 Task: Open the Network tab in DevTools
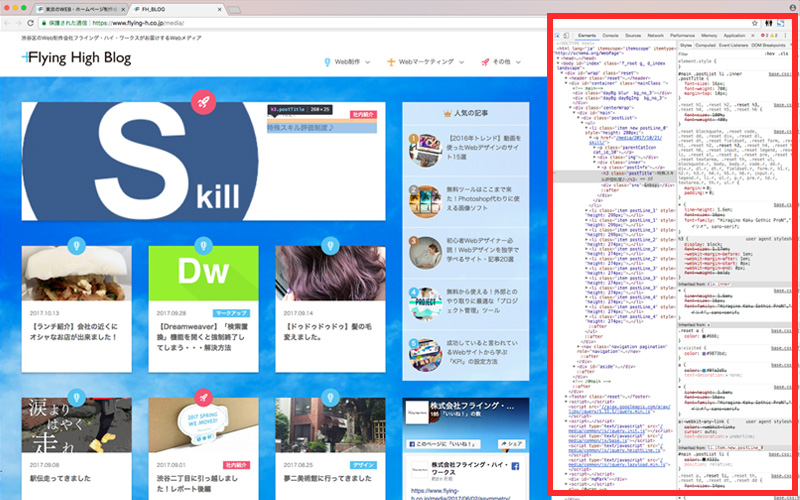(x=656, y=36)
